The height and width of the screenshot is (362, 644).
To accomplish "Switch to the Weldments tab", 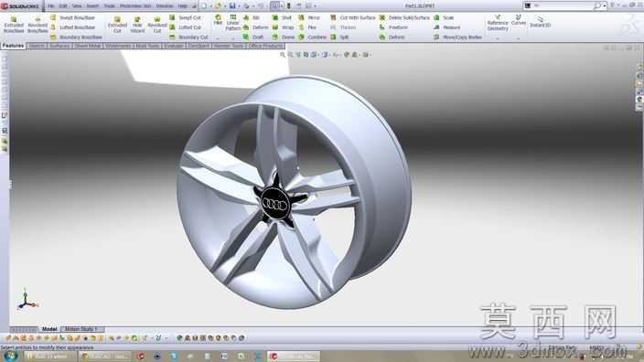I will click(x=118, y=46).
